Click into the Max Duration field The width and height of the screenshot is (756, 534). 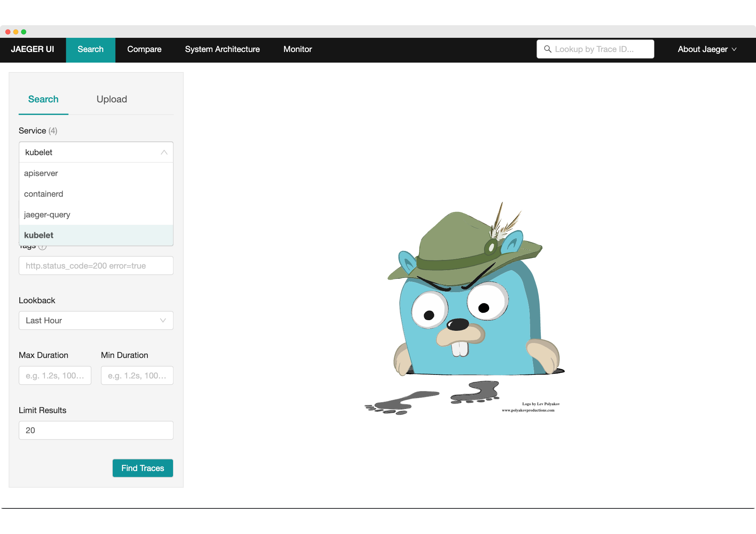55,375
